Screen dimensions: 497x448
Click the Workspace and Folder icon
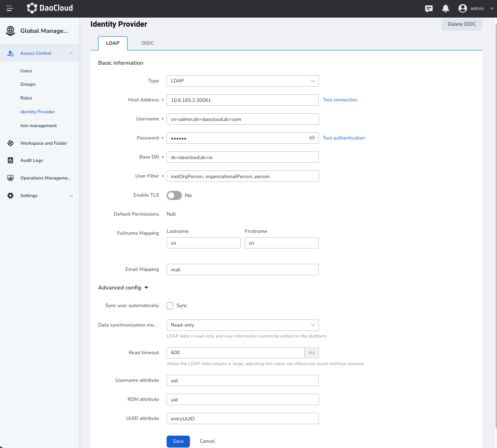tap(10, 143)
